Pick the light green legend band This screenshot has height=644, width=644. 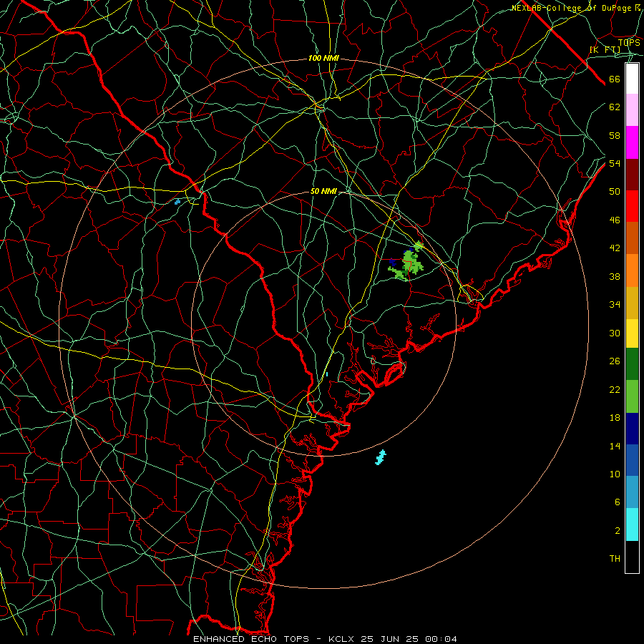coord(632,396)
